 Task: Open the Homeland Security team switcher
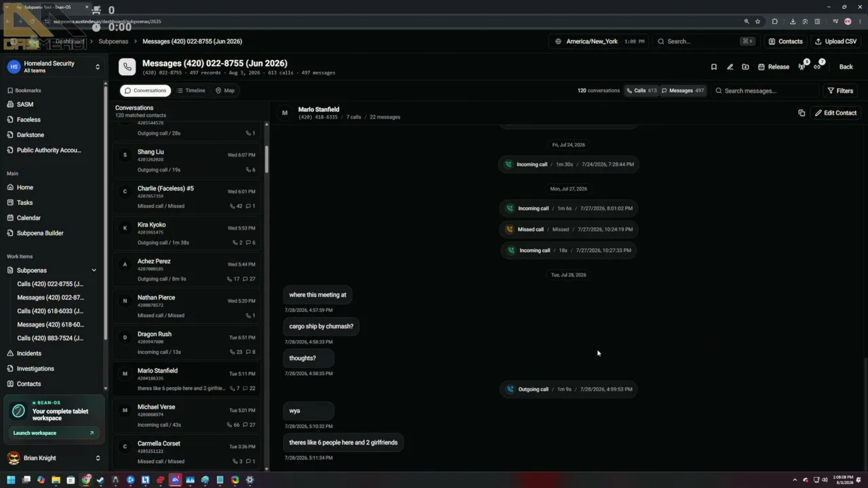point(54,66)
